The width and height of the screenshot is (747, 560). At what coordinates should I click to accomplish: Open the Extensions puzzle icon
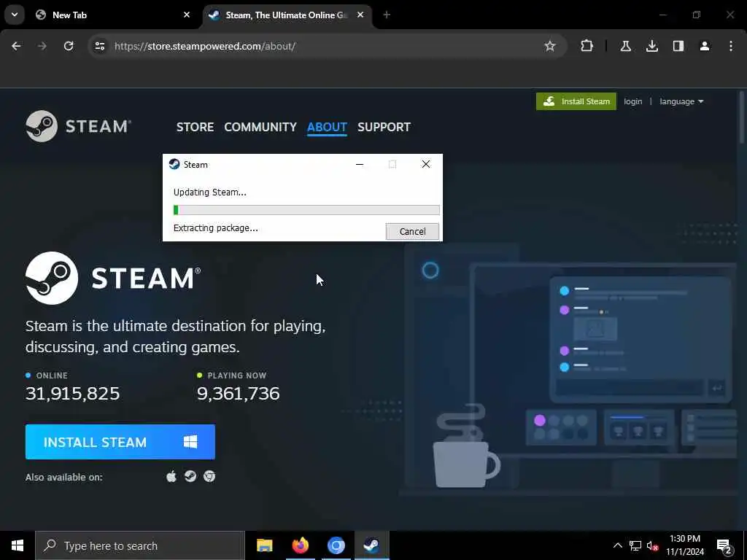[587, 46]
